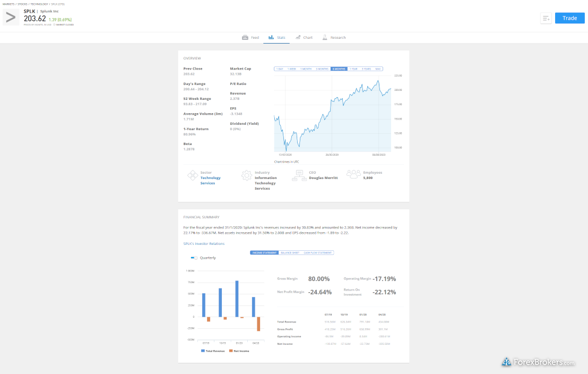Open the Technology Services sector link
The width and height of the screenshot is (588, 374).
pyautogui.click(x=210, y=181)
